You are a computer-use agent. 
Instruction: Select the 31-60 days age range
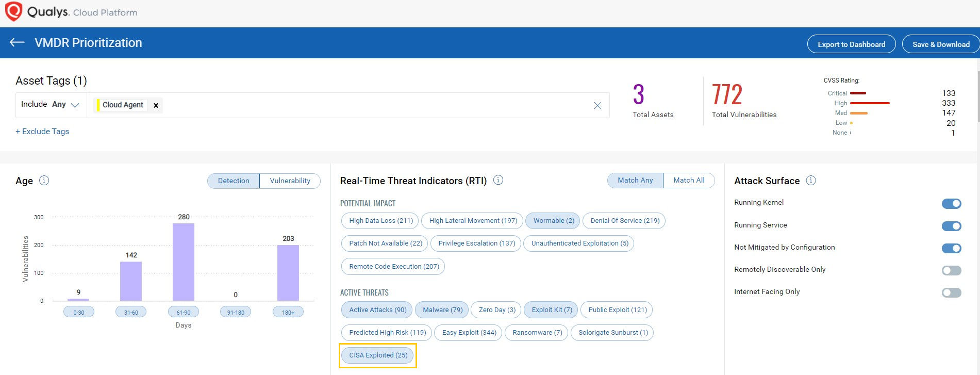(x=131, y=312)
